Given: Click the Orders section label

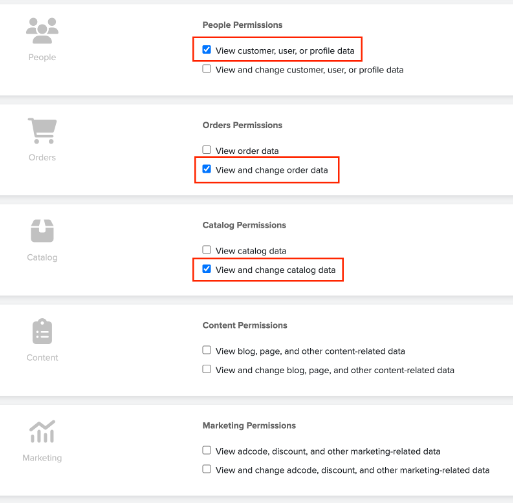Looking at the screenshot, I should 42,157.
